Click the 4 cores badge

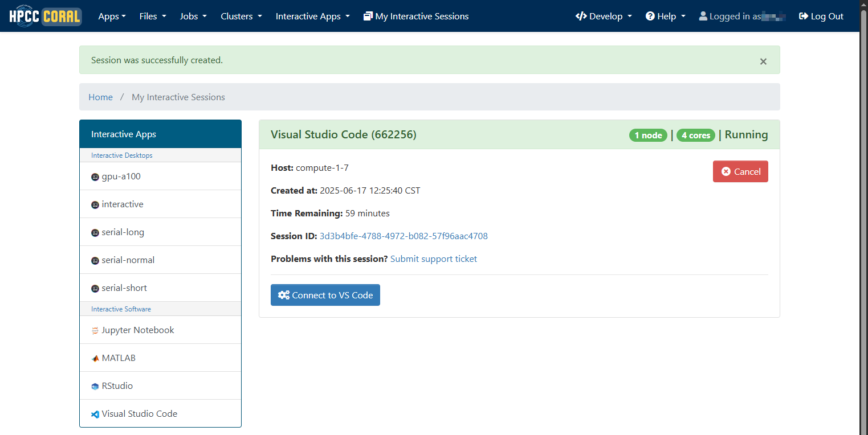pyautogui.click(x=696, y=136)
